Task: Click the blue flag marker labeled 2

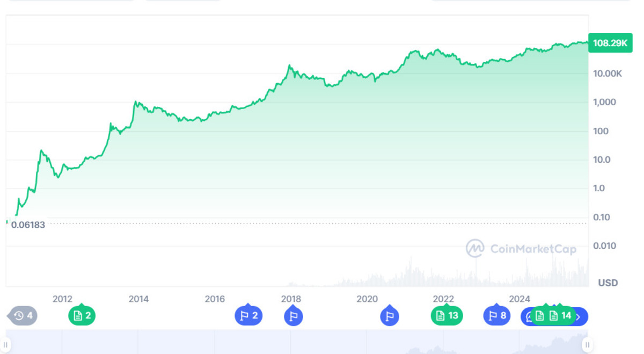Action: (x=248, y=316)
